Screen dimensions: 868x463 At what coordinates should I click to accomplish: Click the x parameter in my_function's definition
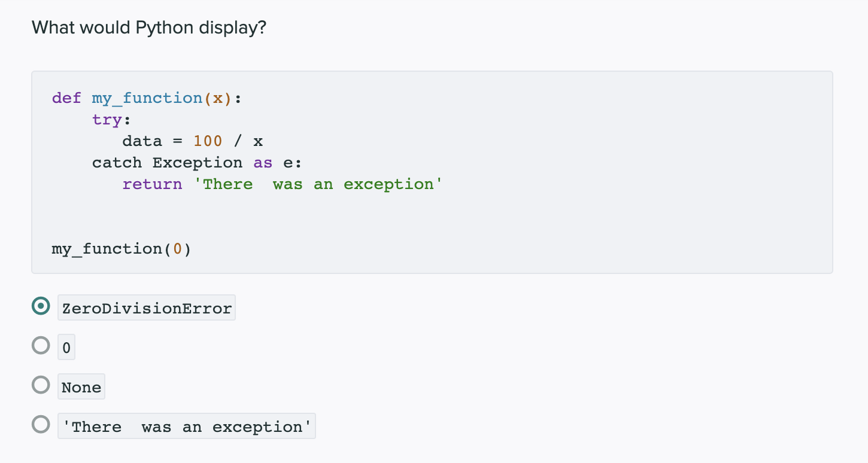click(217, 98)
